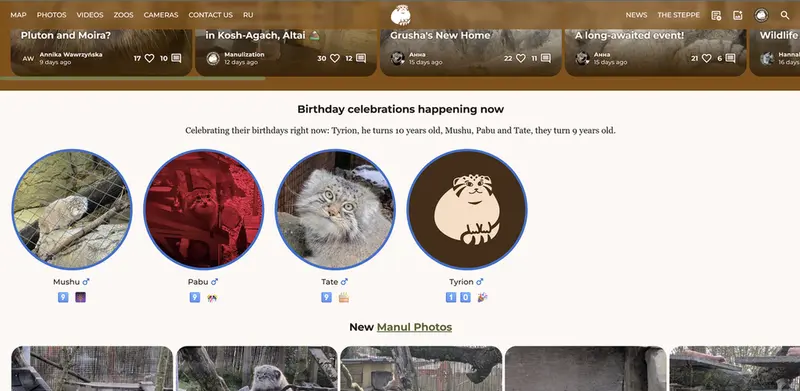Click the A long-awaited event! card title
800x391 pixels.
(630, 35)
